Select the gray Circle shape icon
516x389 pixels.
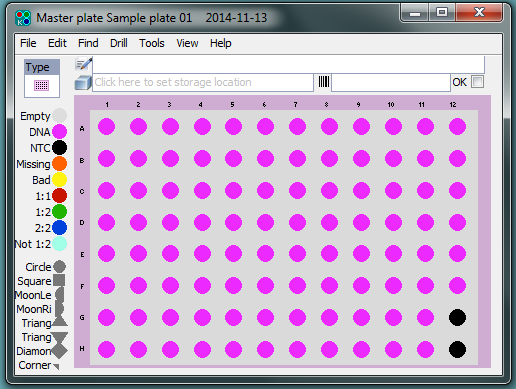[x=60, y=266]
